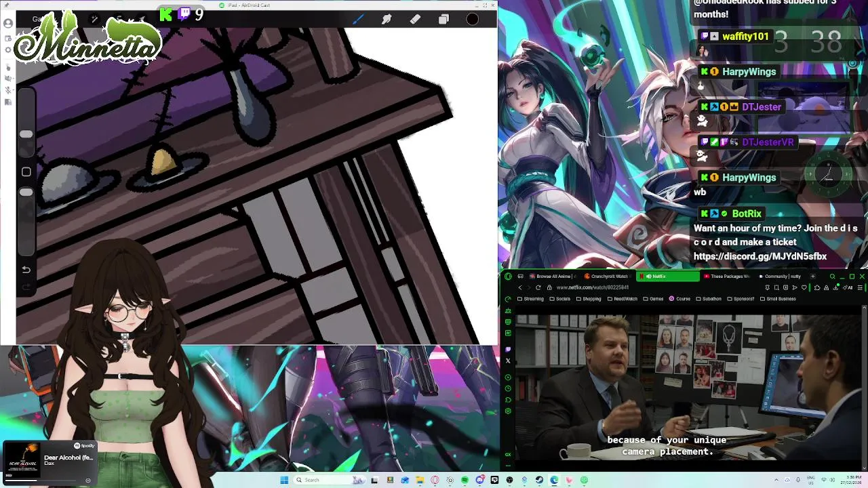Open browser extensions cube icon

pos(817,287)
